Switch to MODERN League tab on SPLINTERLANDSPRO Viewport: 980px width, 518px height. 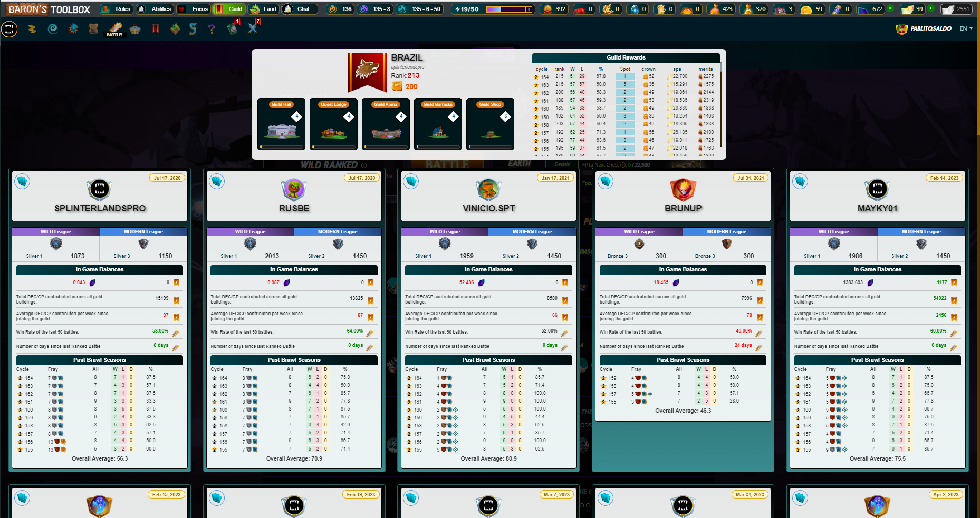click(143, 232)
